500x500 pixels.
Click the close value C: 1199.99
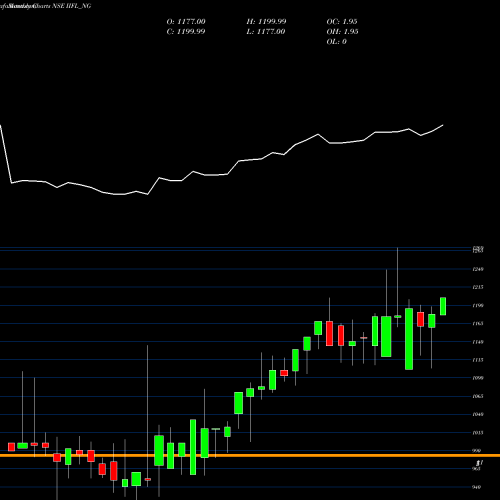[x=186, y=32]
